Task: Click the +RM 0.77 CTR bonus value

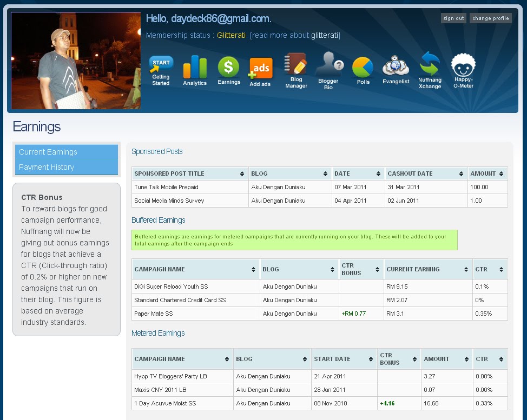Action: (x=353, y=314)
